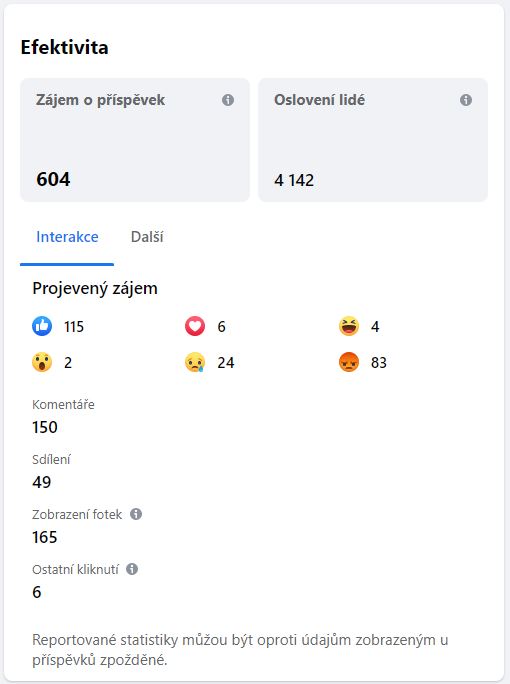
Task: Click the crying Sad reaction icon
Action: click(195, 362)
